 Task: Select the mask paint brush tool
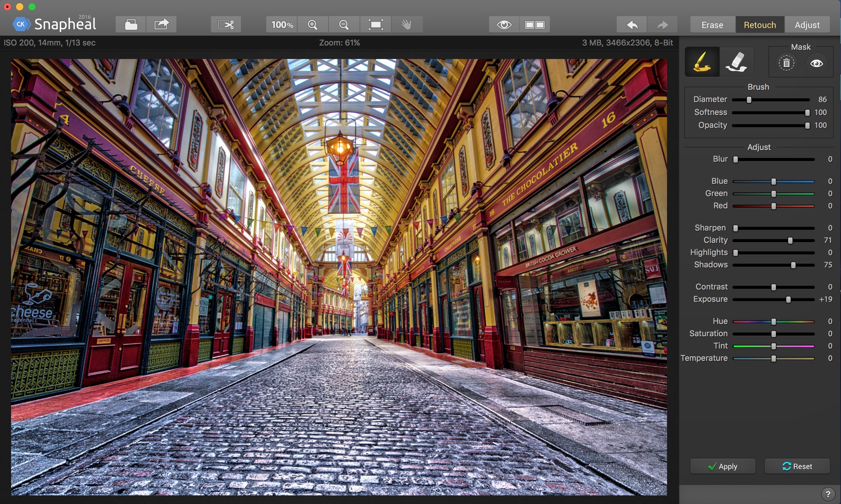pos(702,62)
